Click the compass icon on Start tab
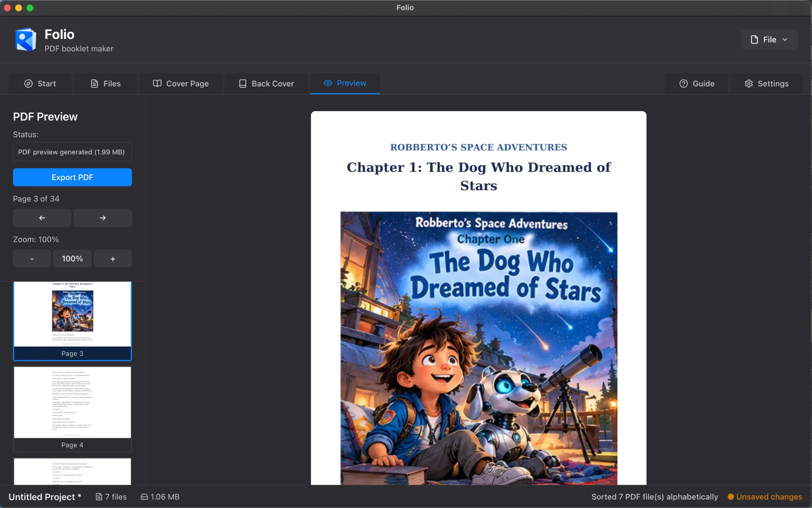 [x=29, y=84]
